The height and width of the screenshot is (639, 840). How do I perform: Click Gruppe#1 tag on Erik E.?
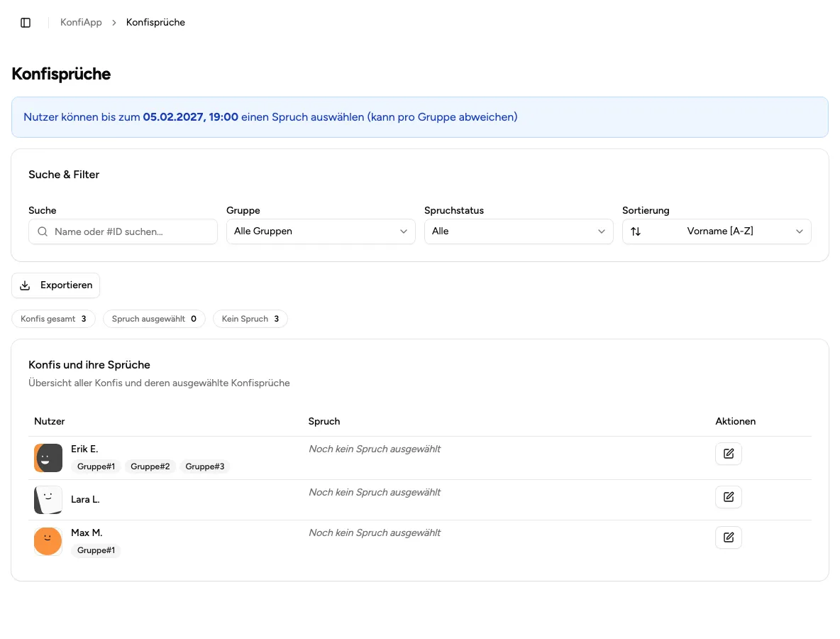tap(96, 466)
